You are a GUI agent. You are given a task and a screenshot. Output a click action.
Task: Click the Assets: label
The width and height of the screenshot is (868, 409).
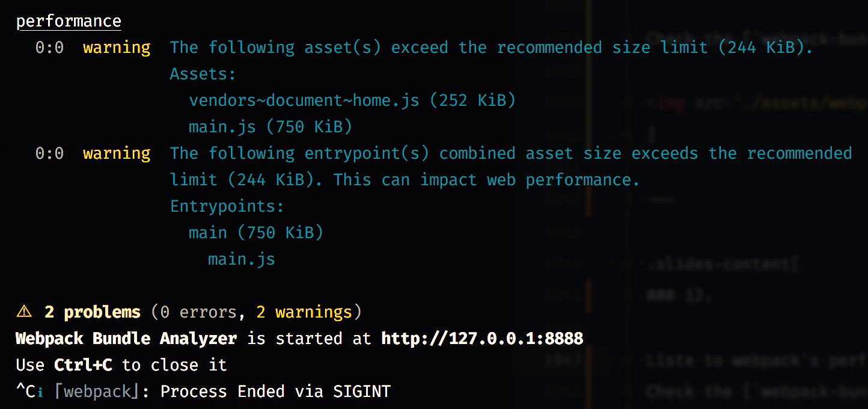coord(203,74)
